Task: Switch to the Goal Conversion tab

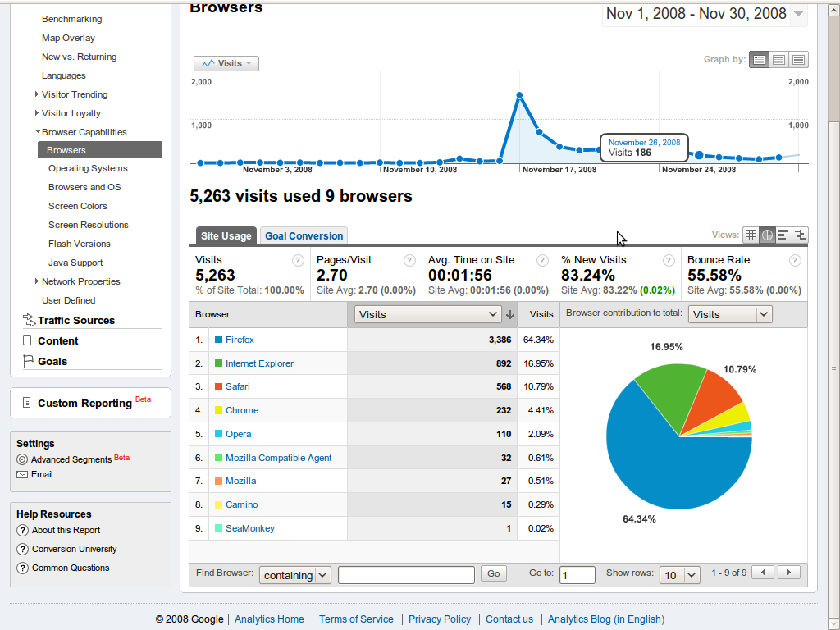Action: click(304, 235)
